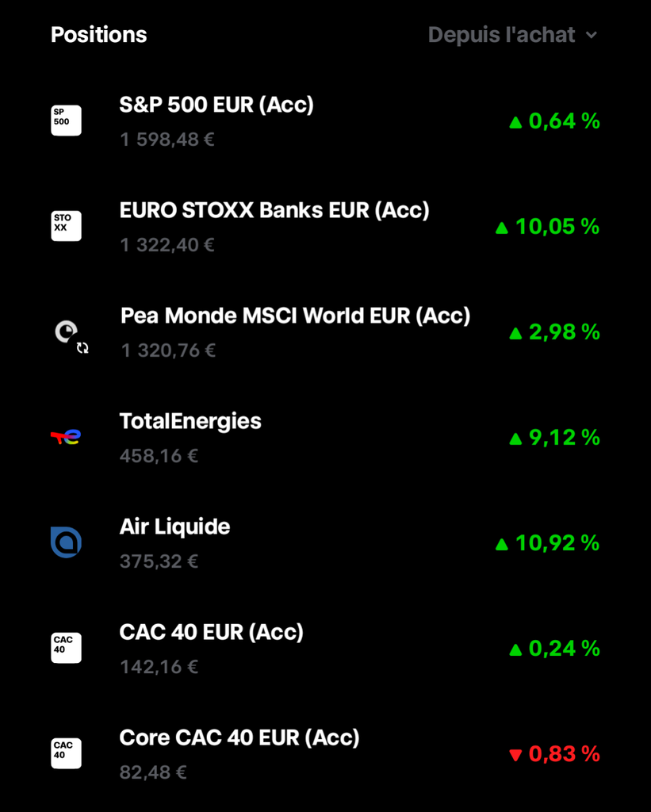Open the 'Depuis l'achat' period dropdown
Viewport: 651px width, 812px height.
[502, 35]
